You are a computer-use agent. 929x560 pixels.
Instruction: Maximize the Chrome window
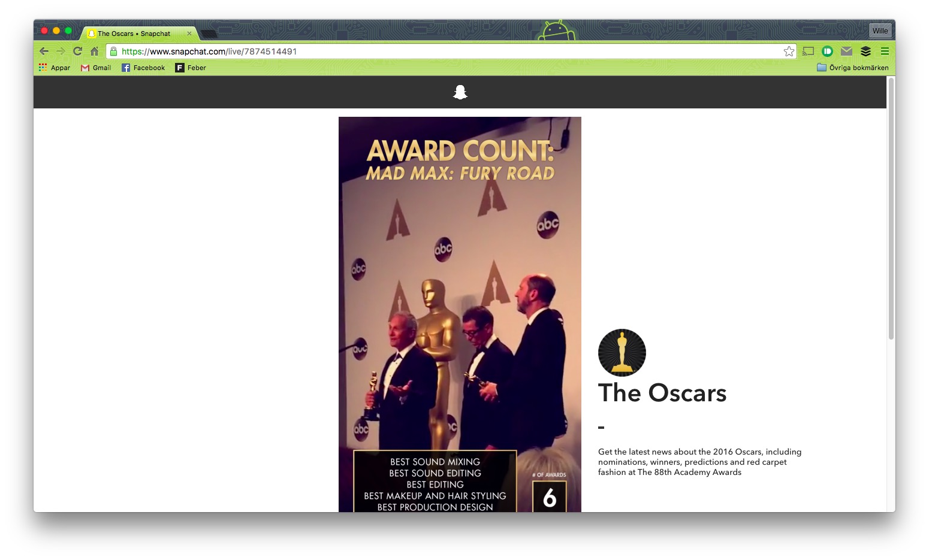68,31
